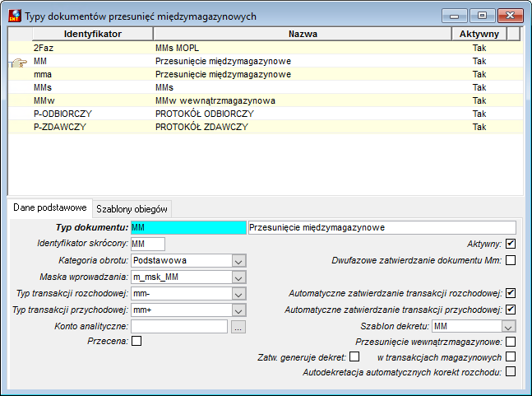Click the Nazwa column header
This screenshot has height=396, width=532.
pyautogui.click(x=303, y=34)
